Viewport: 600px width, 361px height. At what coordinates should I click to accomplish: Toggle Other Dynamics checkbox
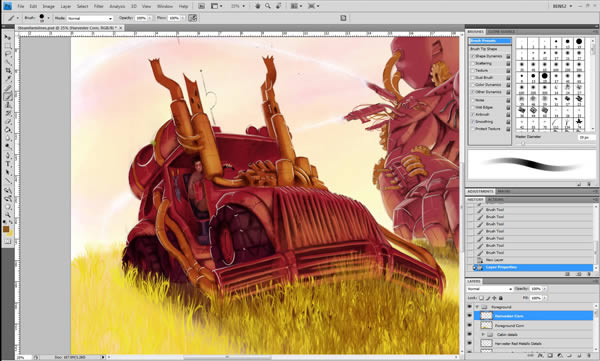click(x=473, y=92)
